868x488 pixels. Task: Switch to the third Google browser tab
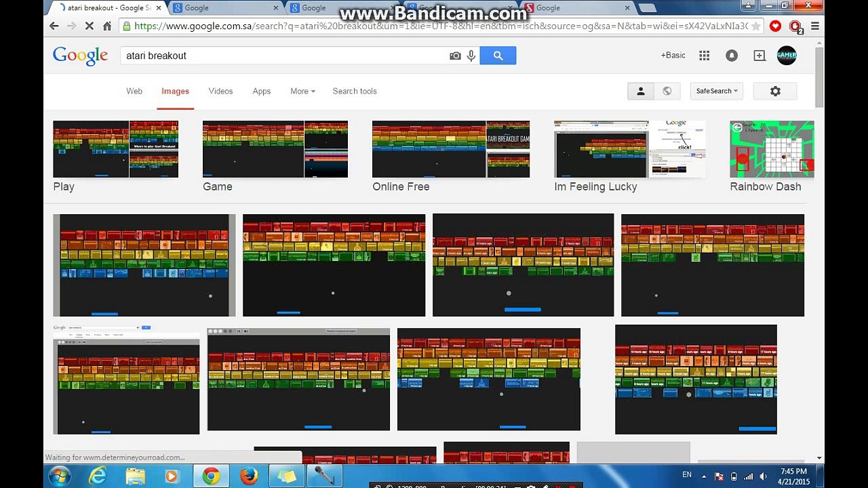coord(342,8)
